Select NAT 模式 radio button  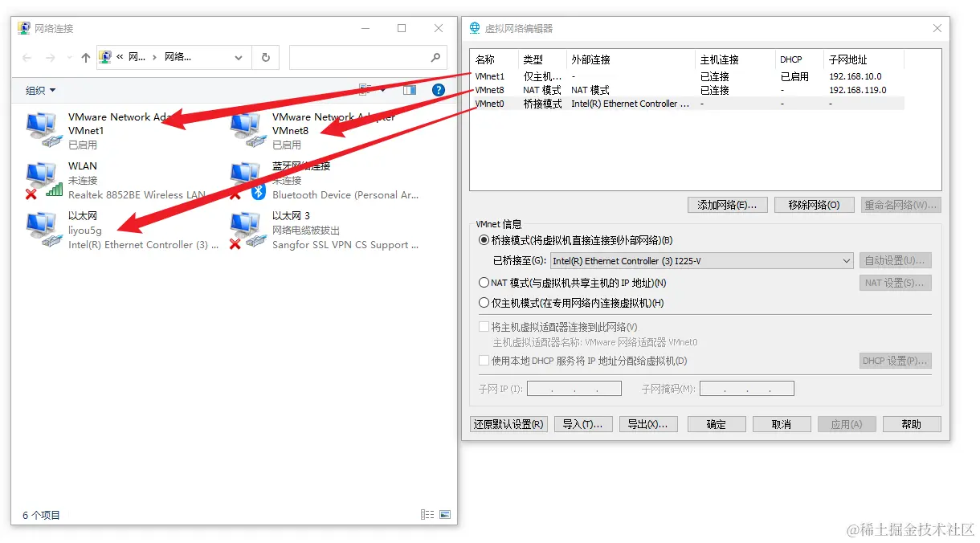(484, 283)
